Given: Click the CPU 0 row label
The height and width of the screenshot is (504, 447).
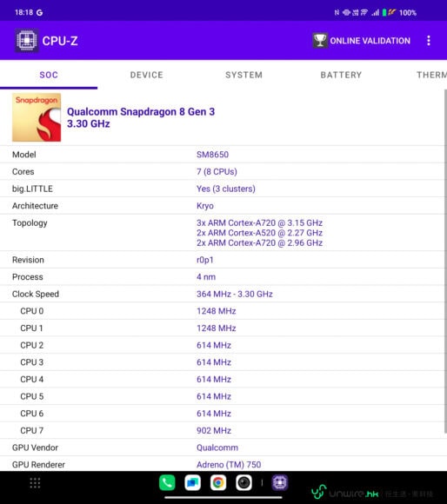Looking at the screenshot, I should [32, 311].
